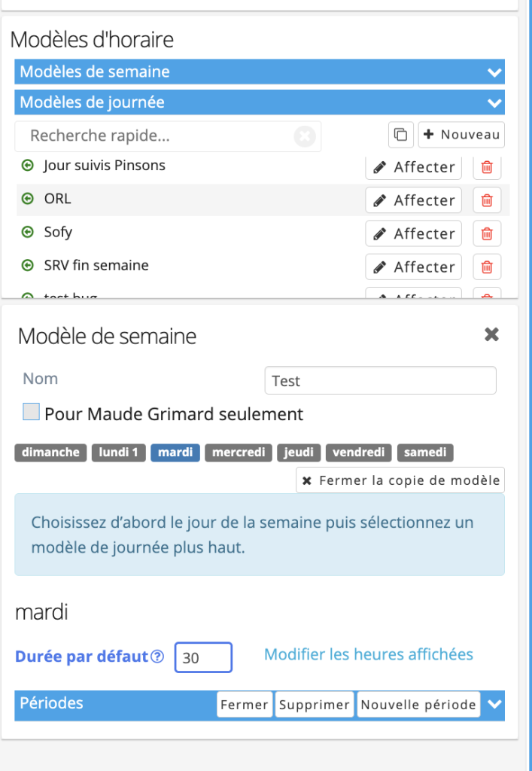Close the Modèle de semaine panel
This screenshot has width=532, height=771.
(491, 334)
